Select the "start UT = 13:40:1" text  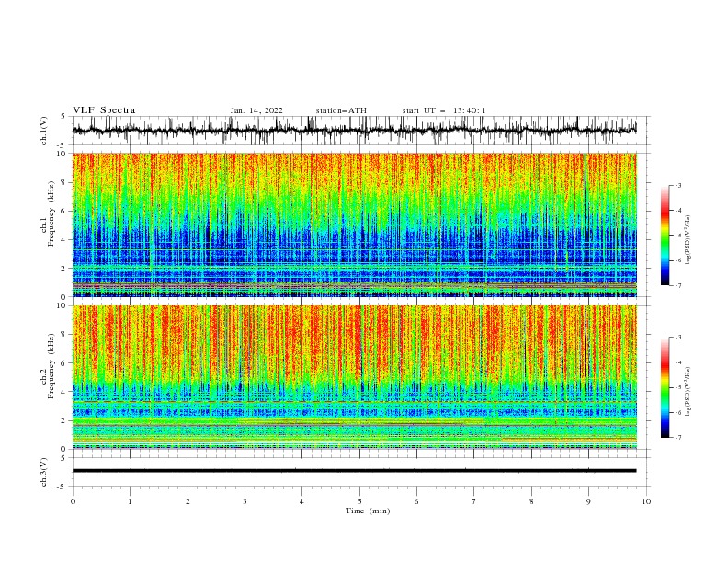tap(444, 110)
